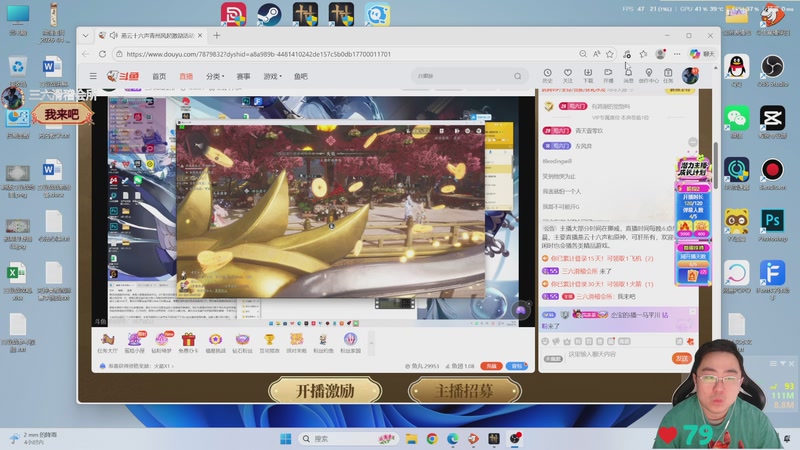Click the browser address bar URL
The image size is (800, 450).
coord(259,54)
